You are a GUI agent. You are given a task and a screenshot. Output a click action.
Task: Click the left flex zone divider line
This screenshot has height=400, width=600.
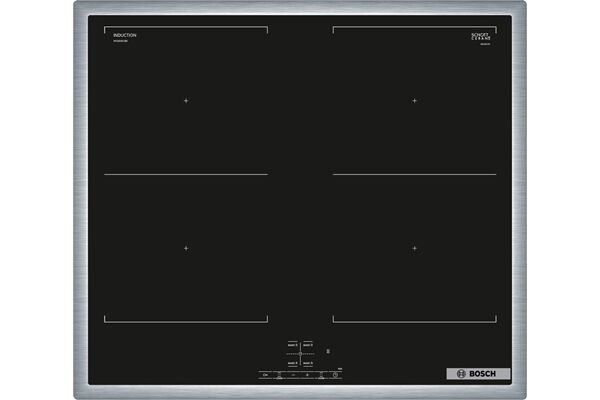(185, 174)
